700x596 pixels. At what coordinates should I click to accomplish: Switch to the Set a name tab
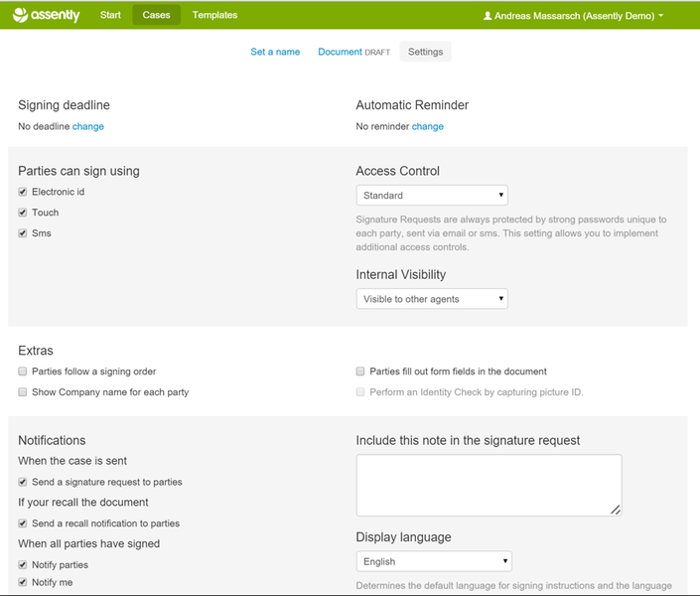[x=275, y=52]
